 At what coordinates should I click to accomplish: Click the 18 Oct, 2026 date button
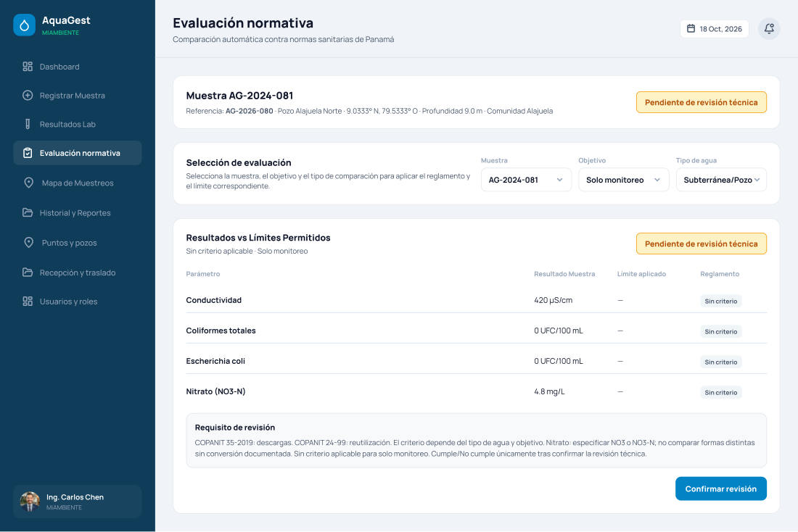click(x=714, y=28)
